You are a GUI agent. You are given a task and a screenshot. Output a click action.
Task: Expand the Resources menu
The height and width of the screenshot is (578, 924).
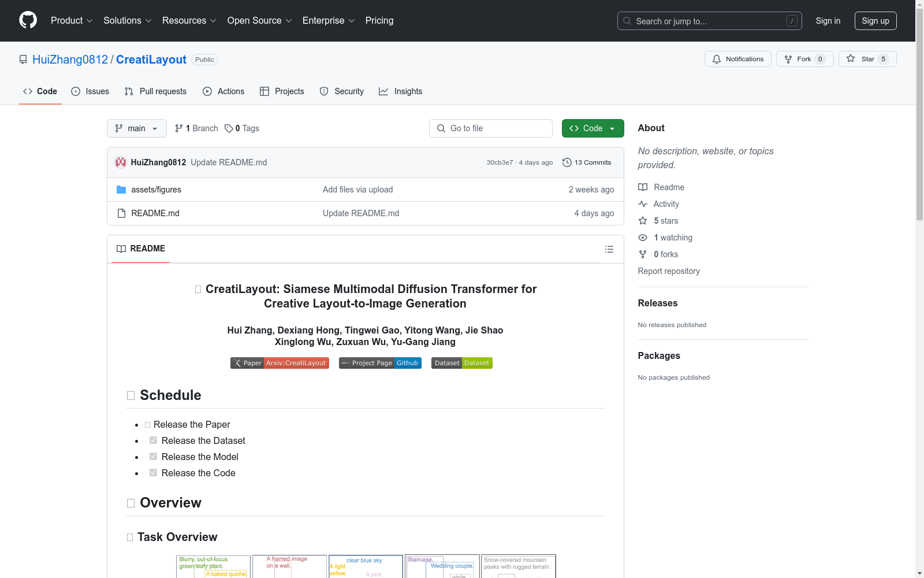point(189,21)
